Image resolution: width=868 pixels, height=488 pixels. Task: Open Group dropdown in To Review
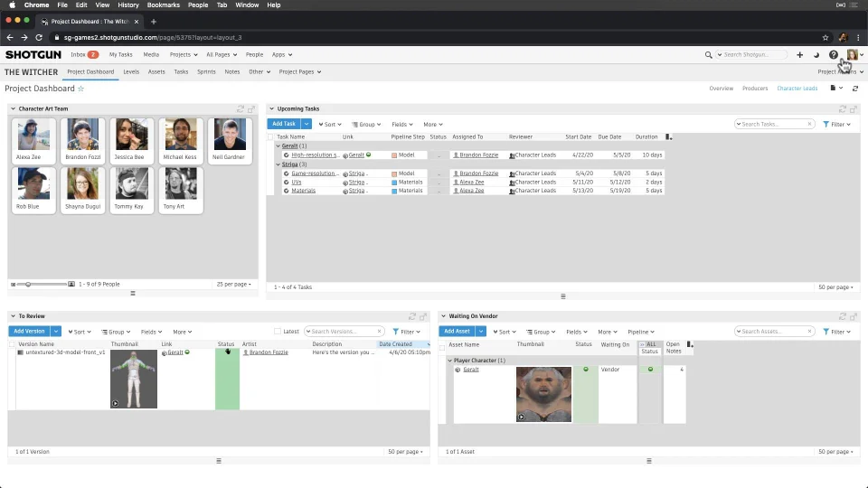116,332
